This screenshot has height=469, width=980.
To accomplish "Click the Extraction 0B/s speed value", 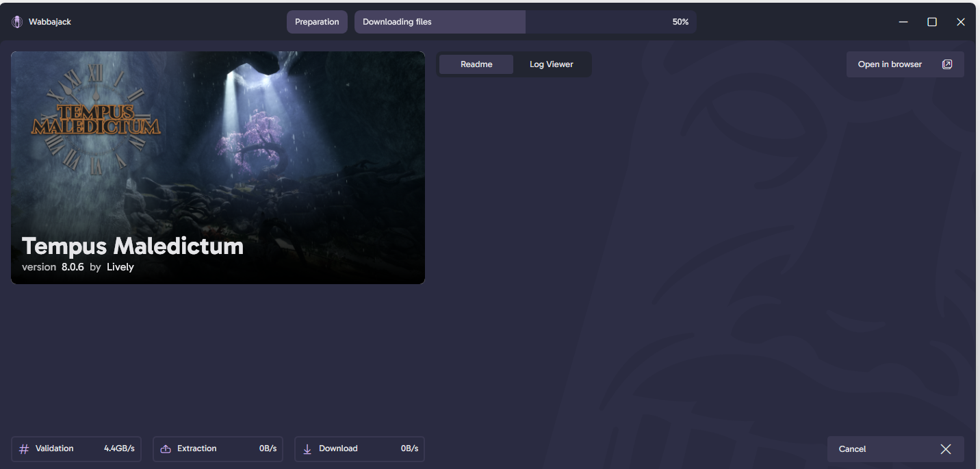I will [268, 448].
